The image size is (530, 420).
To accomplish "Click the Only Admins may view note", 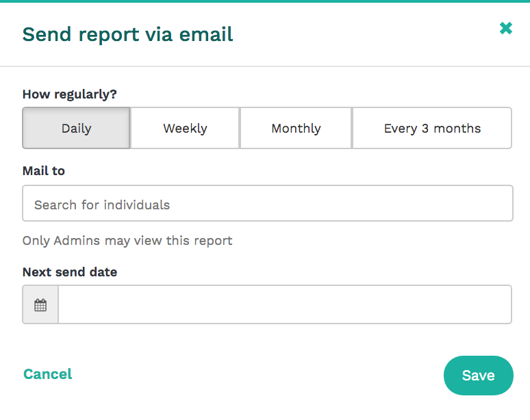I will point(127,241).
